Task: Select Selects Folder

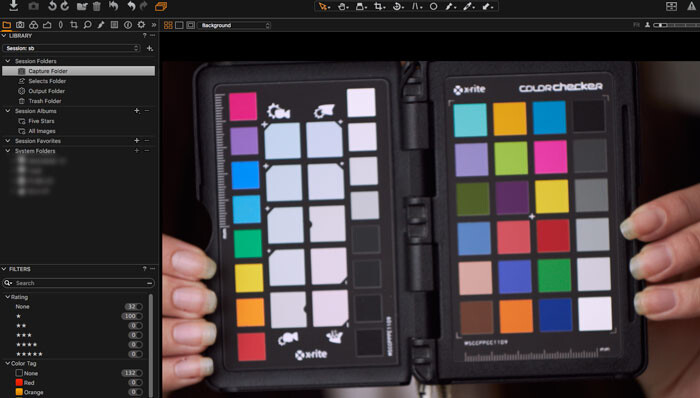Action: [47, 81]
